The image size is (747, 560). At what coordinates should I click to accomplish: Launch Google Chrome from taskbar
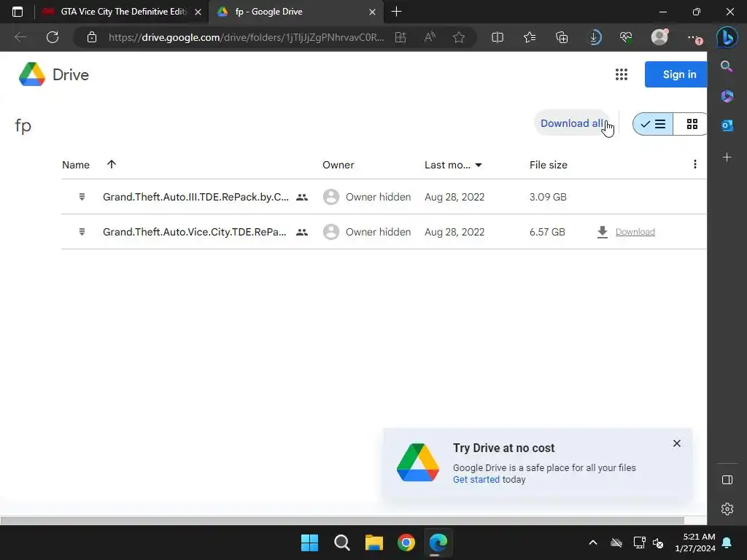point(406,542)
